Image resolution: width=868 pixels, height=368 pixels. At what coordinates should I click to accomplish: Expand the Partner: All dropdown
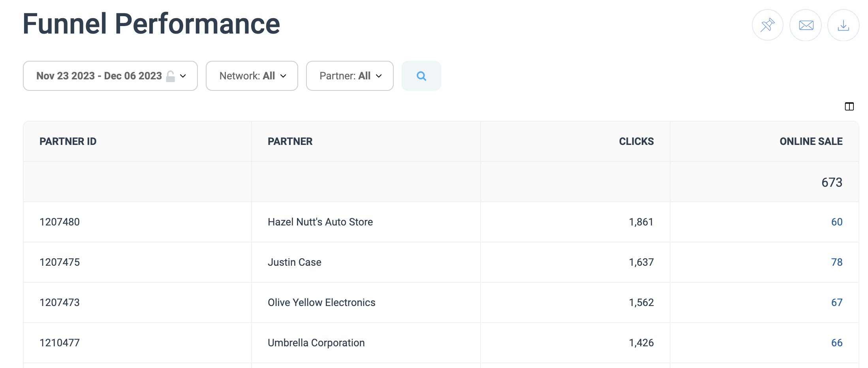(x=350, y=76)
